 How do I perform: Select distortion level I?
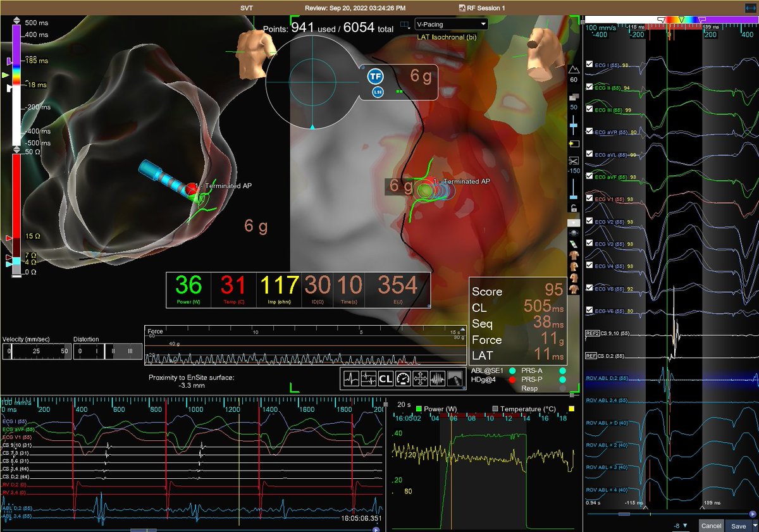point(97,350)
